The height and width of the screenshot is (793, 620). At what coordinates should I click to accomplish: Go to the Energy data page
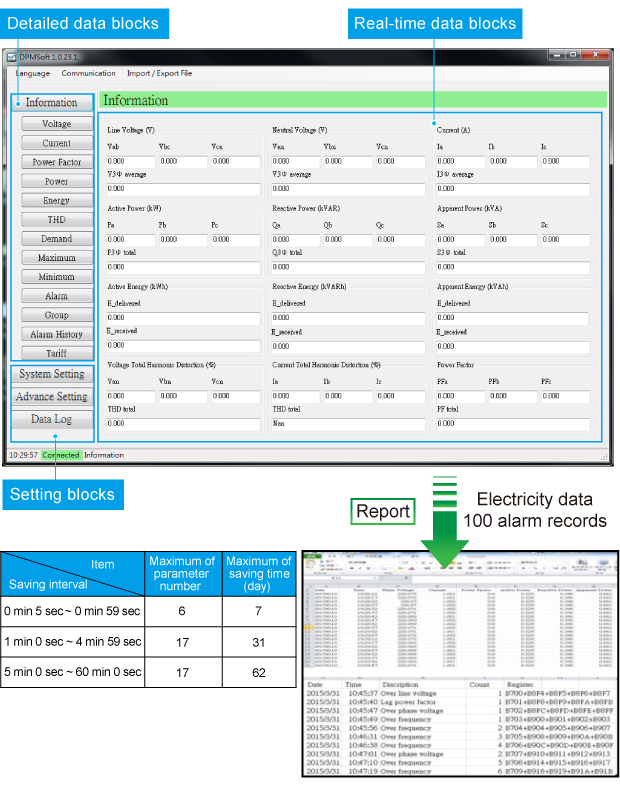tap(56, 201)
